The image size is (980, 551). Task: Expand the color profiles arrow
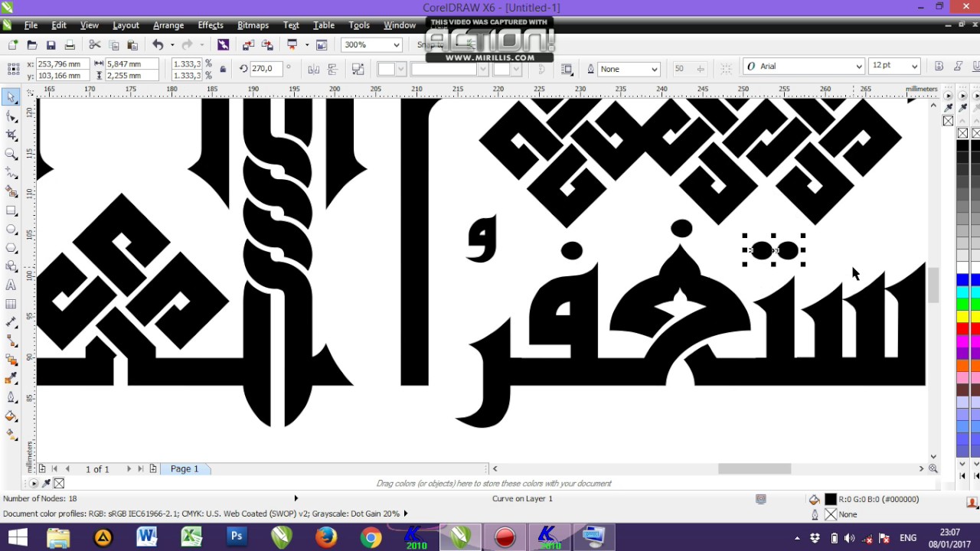click(405, 514)
